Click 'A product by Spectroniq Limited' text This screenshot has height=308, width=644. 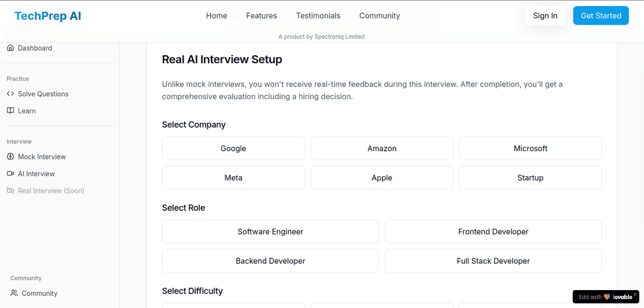click(321, 36)
